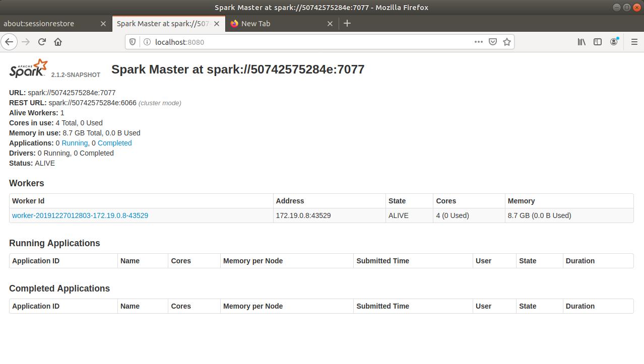Image resolution: width=644 pixels, height=364 pixels.
Task: Click the 2.1.2-SNAPSHOT version label
Action: click(x=76, y=75)
